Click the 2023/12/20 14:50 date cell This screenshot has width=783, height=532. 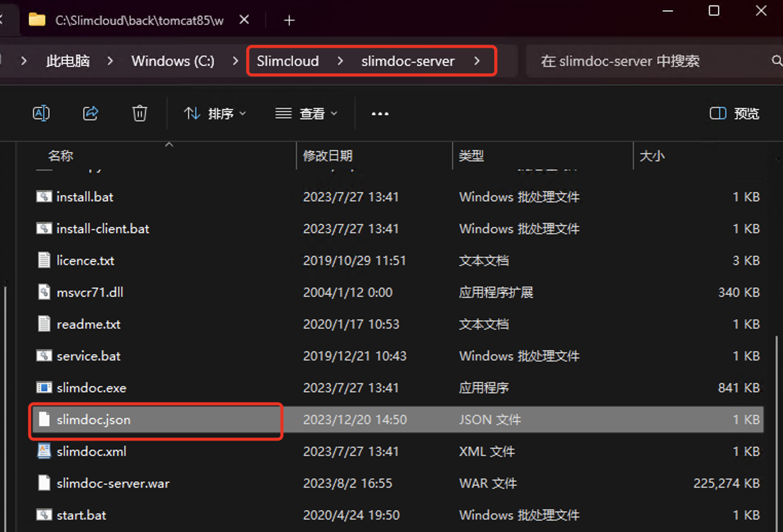355,420
